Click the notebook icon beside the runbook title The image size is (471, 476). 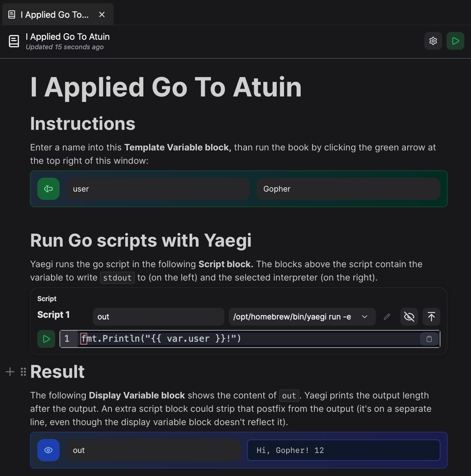13,41
